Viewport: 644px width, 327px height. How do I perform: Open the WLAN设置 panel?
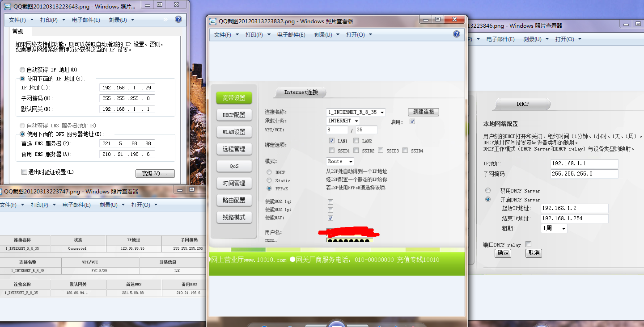click(234, 132)
